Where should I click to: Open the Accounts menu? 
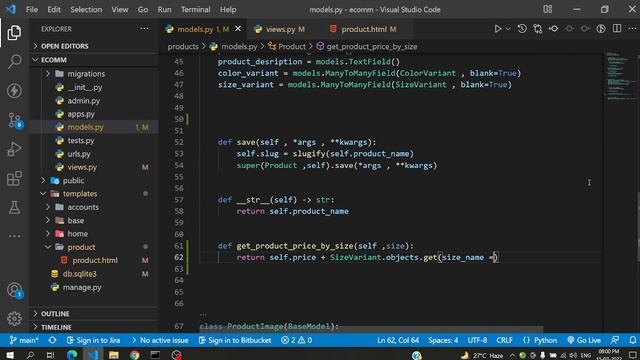15,290
